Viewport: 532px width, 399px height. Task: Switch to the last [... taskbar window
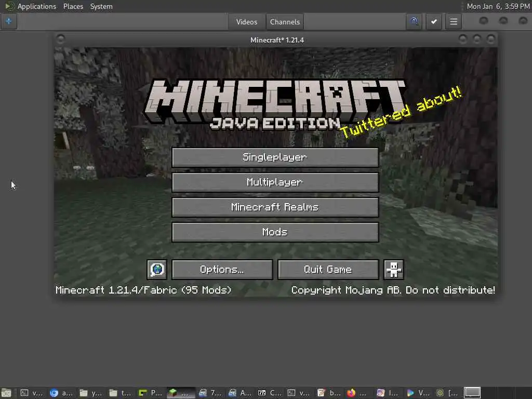coord(448,393)
